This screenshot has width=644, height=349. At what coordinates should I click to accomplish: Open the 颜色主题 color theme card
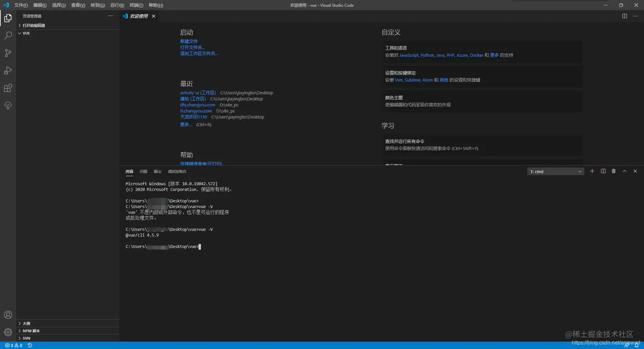[482, 101]
